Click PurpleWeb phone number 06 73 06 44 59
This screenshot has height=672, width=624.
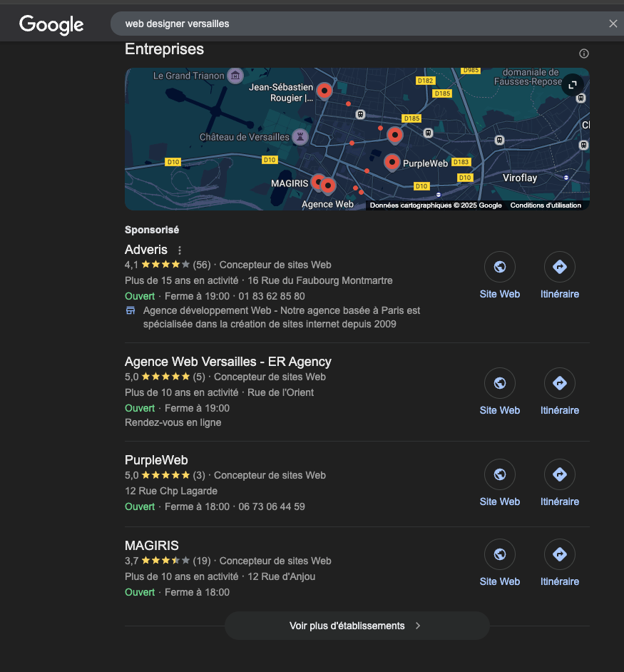pyautogui.click(x=272, y=506)
